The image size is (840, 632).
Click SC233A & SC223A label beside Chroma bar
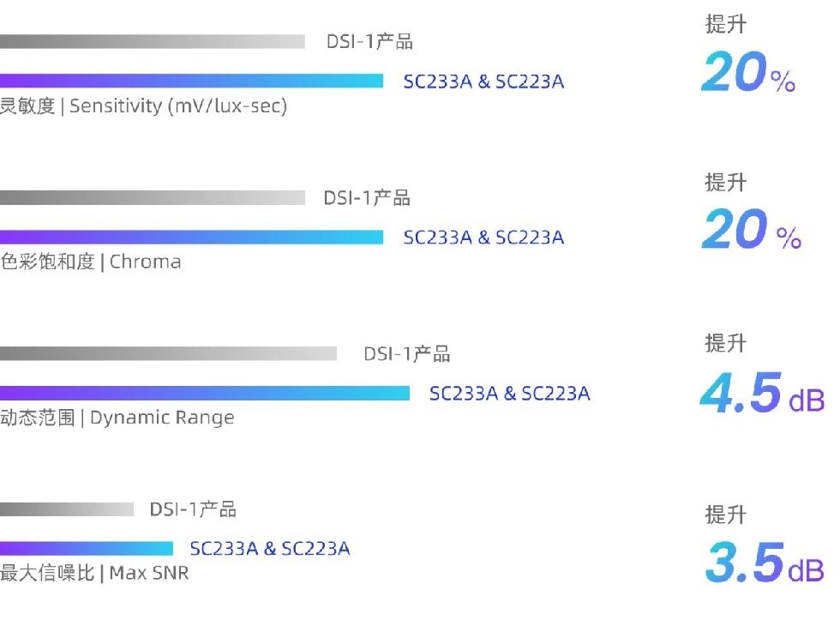click(x=483, y=238)
